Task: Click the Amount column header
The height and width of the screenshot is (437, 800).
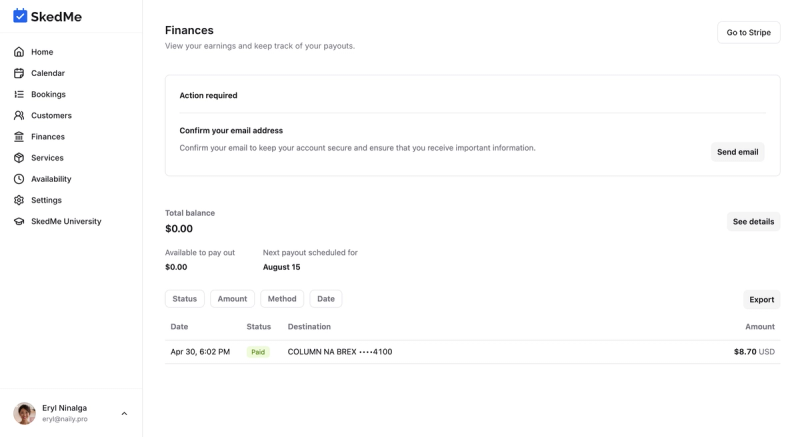Action: coord(760,326)
